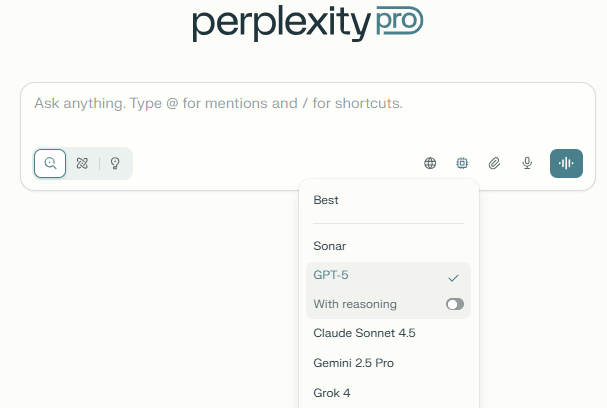Click the Pro badge in logo

pyautogui.click(x=400, y=20)
